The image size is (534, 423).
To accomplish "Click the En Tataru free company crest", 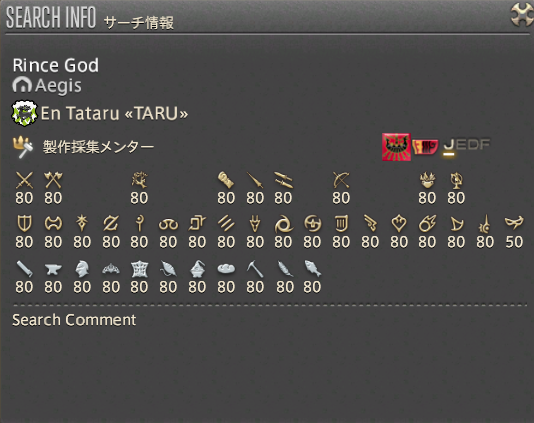I will (x=25, y=113).
